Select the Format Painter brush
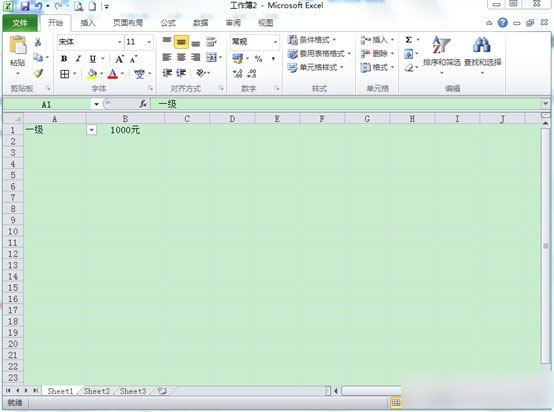 tap(38, 73)
